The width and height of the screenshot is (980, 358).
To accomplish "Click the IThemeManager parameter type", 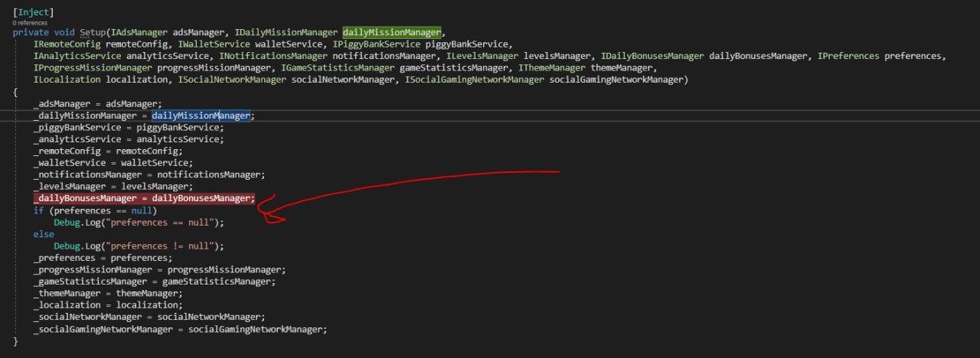I will pos(553,68).
